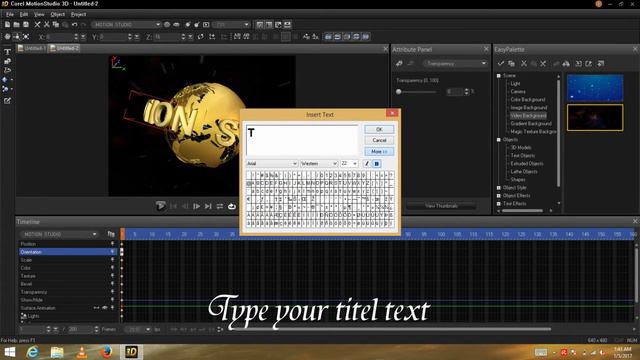The width and height of the screenshot is (640, 360).
Task: Click the Windows Start button
Action: (x=9, y=352)
